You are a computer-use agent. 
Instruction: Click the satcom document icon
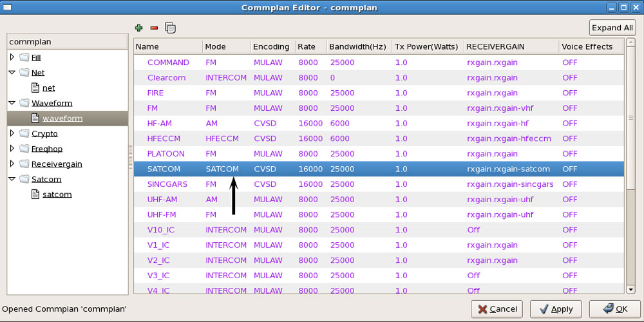35,194
